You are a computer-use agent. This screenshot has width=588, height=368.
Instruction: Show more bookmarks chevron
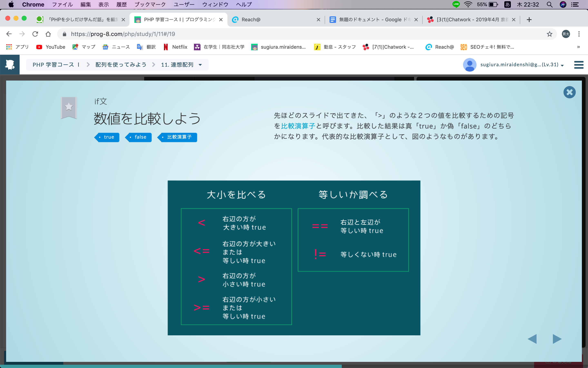click(x=579, y=47)
